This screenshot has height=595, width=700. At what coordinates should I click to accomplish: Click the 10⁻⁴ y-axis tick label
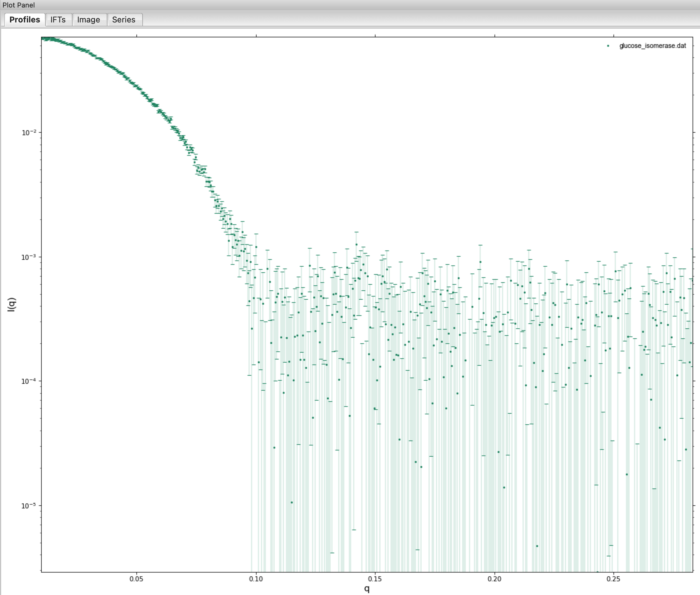(29, 381)
